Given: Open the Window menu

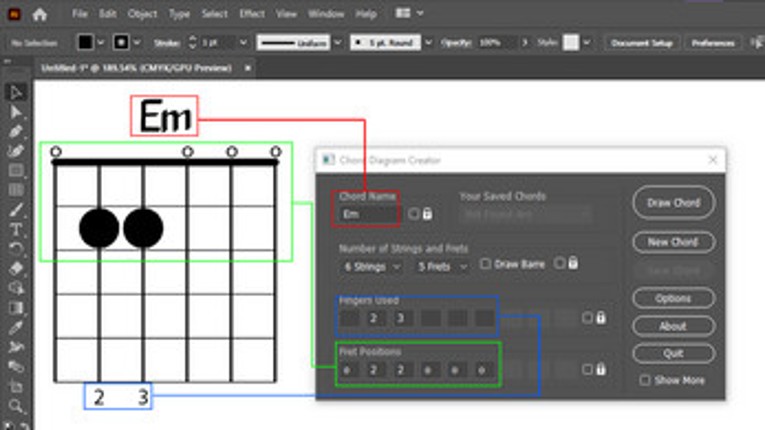Looking at the screenshot, I should pyautogui.click(x=326, y=14).
